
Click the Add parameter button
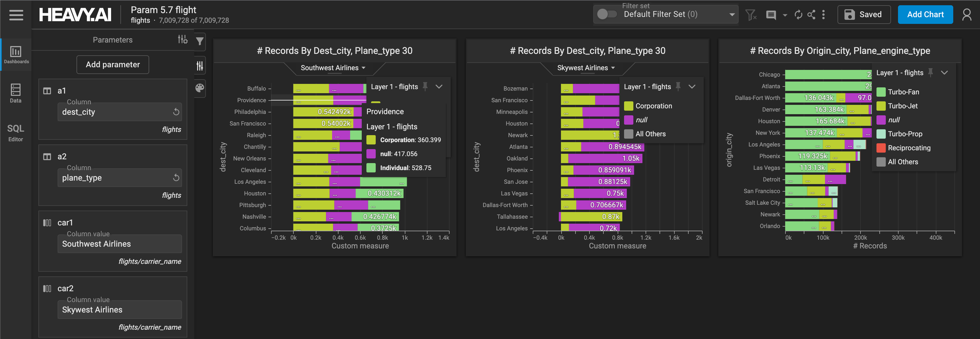point(113,64)
